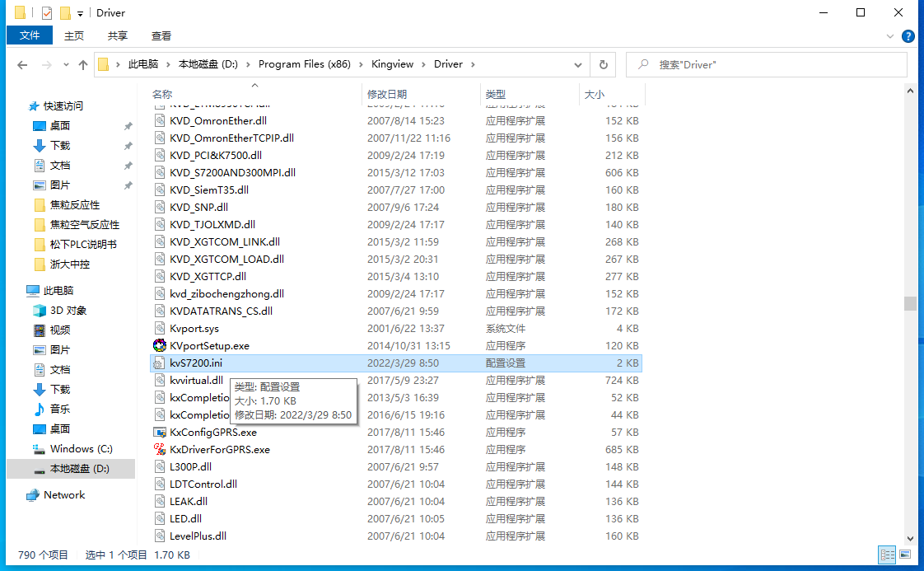The height and width of the screenshot is (571, 924).
Task: Click the refresh icon next to address bar
Action: click(x=604, y=64)
